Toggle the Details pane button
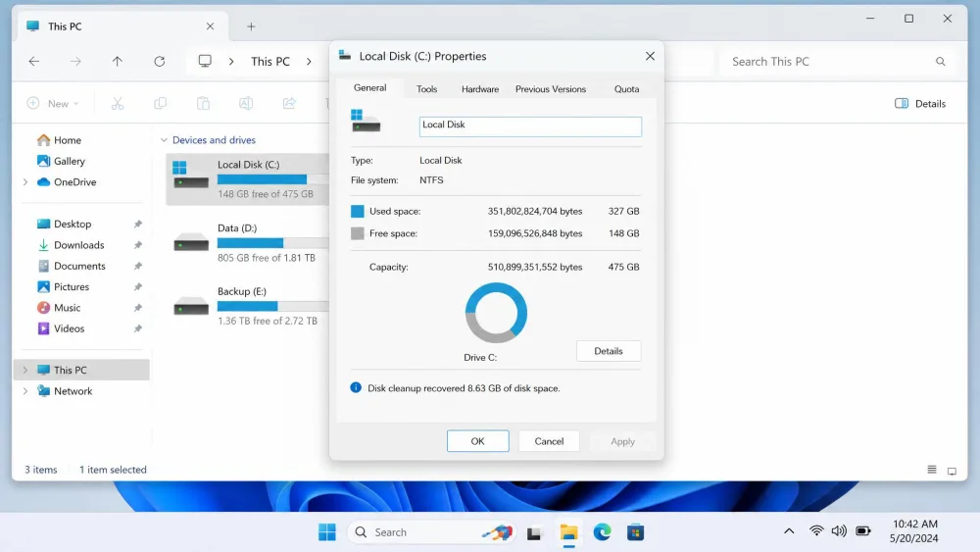 [x=920, y=104]
